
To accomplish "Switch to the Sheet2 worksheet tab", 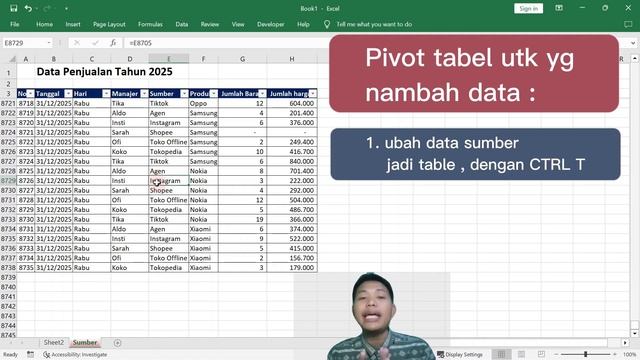I will (54, 342).
